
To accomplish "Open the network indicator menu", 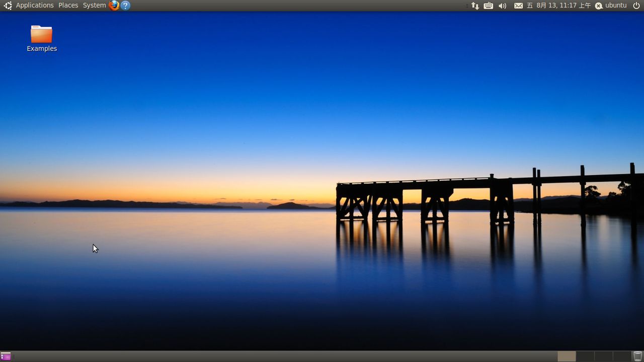I will [475, 5].
